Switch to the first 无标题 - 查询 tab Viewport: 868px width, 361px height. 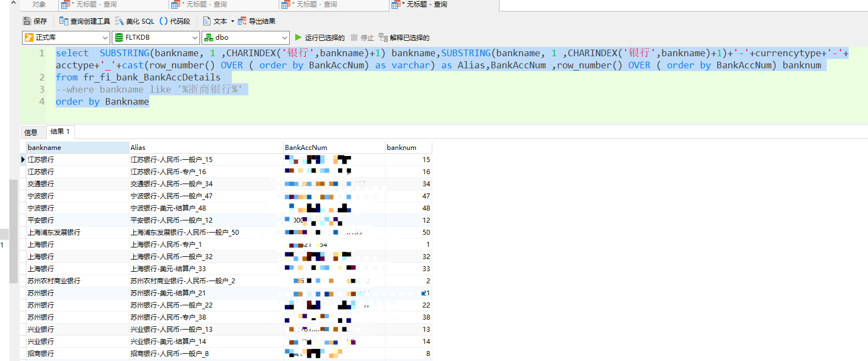[x=89, y=4]
